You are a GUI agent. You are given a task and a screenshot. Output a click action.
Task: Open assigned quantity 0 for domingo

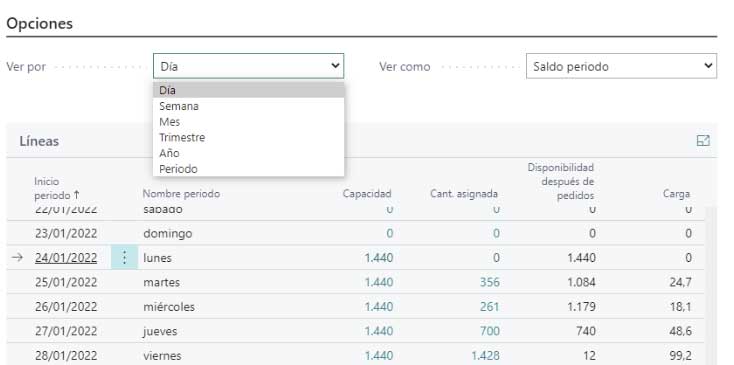coord(496,234)
